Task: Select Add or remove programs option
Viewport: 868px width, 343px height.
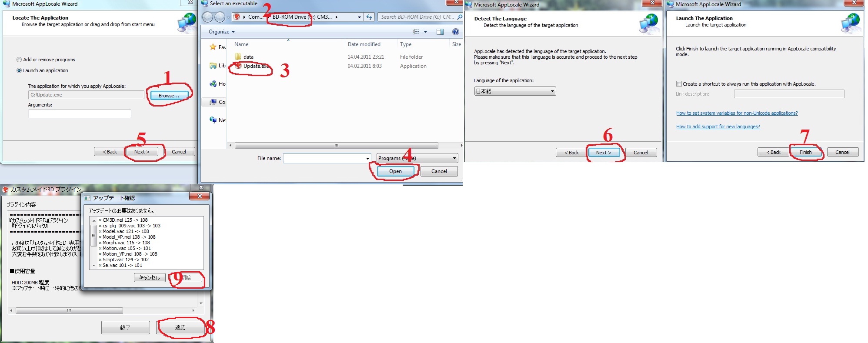Action: pos(19,60)
